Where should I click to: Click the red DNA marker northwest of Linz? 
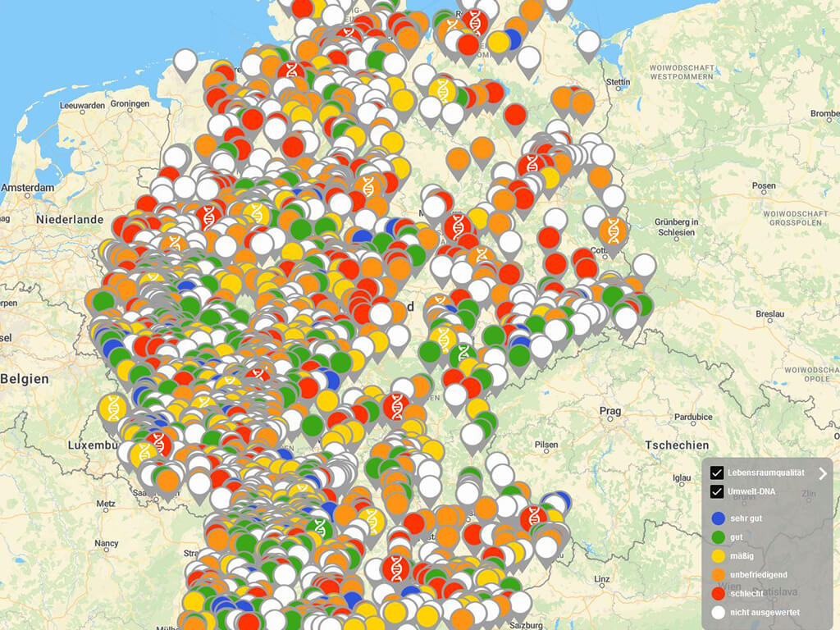533,518
